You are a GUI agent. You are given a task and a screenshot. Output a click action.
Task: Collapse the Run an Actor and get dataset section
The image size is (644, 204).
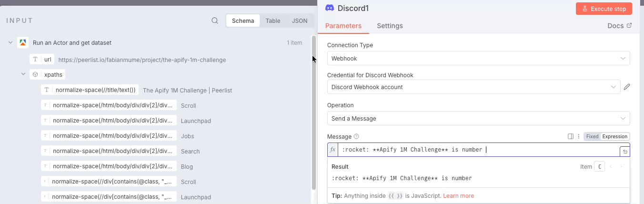pos(10,42)
